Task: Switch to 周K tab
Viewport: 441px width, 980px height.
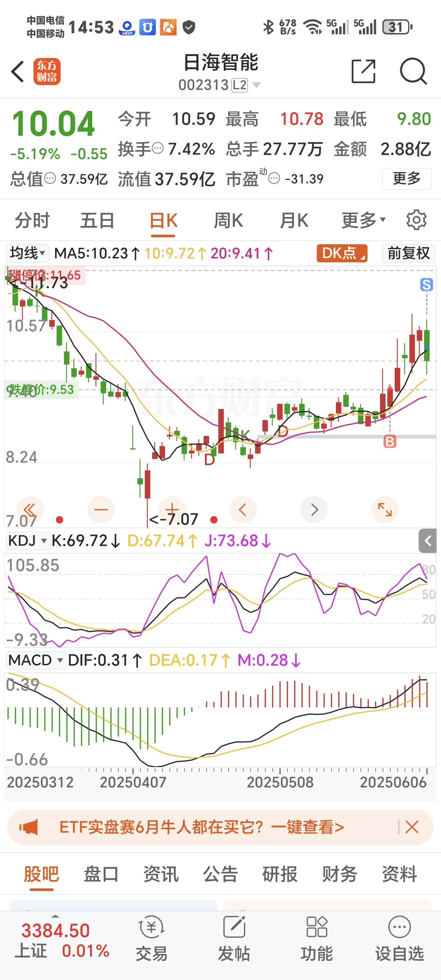Action: pyautogui.click(x=228, y=220)
